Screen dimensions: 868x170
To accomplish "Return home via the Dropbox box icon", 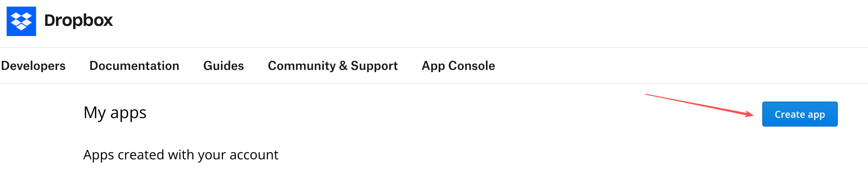I will tap(21, 21).
